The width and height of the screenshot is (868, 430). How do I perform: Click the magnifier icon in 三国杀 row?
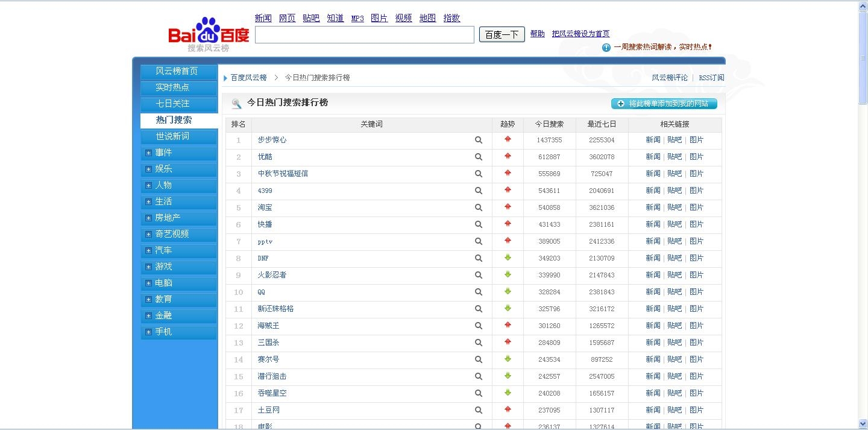click(x=479, y=343)
